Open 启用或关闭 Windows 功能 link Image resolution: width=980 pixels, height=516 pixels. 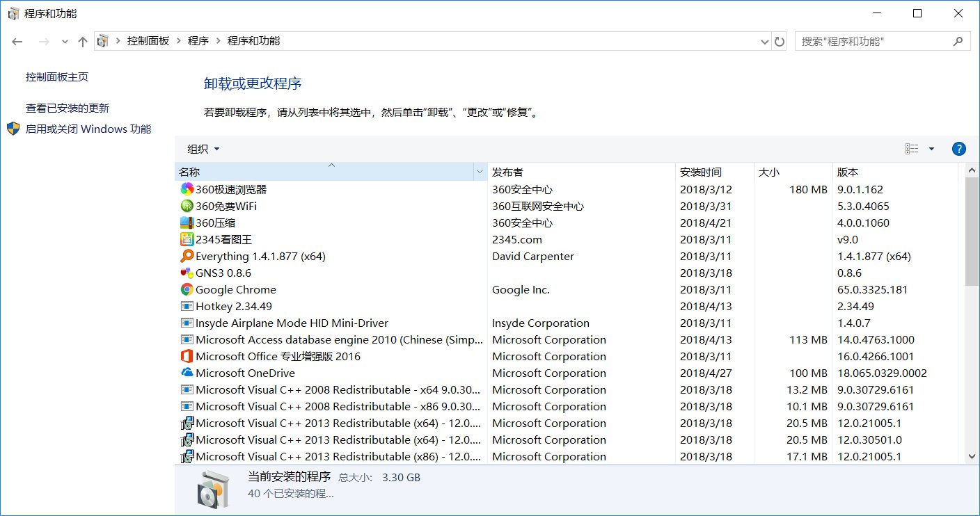pos(88,129)
